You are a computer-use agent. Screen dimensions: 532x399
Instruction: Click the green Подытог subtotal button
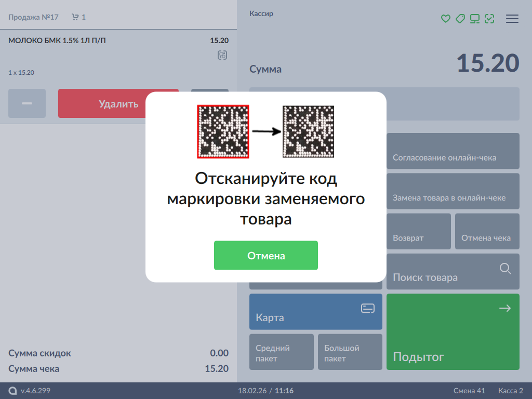[453, 331]
